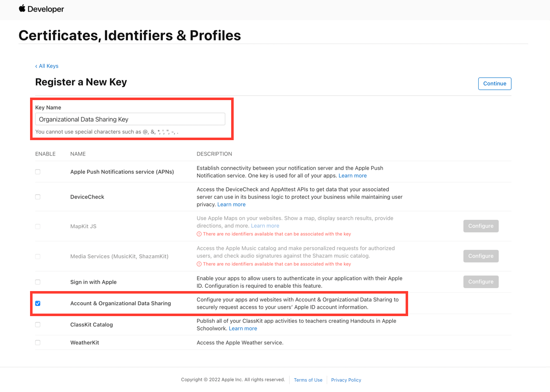Open Learn more for Apple Push Notifications

[353, 175]
